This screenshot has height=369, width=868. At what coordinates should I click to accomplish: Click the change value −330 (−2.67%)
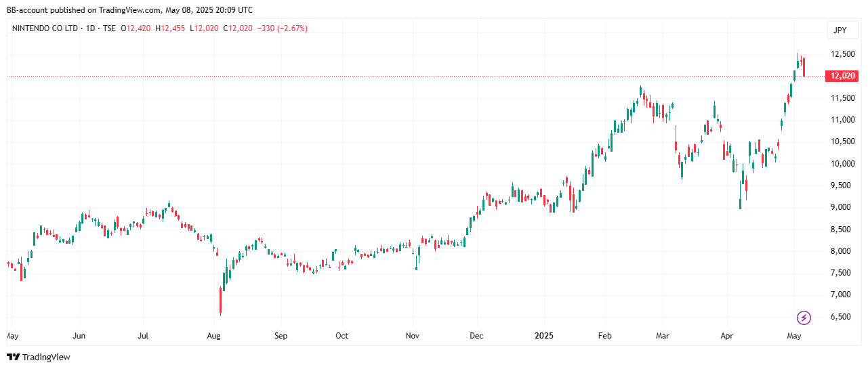(x=283, y=28)
